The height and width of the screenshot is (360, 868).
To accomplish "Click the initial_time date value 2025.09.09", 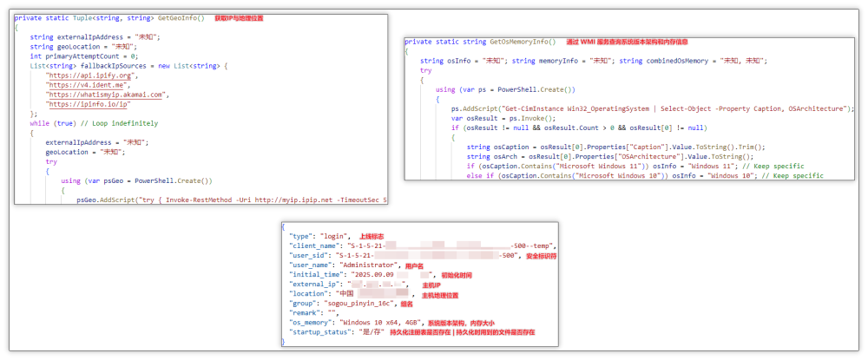I will (370, 274).
